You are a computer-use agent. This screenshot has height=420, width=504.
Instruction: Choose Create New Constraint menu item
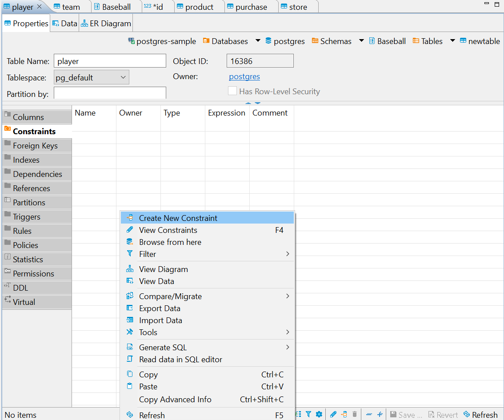(207, 218)
